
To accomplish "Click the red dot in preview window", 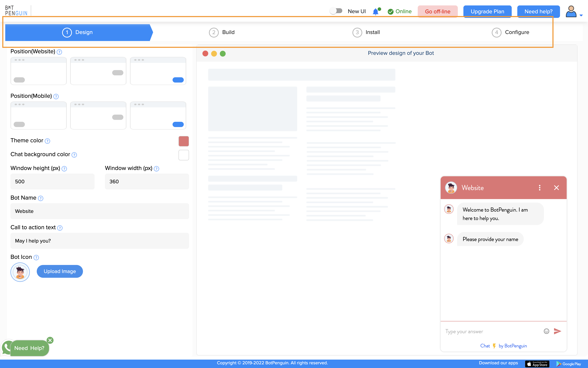I will (x=205, y=54).
